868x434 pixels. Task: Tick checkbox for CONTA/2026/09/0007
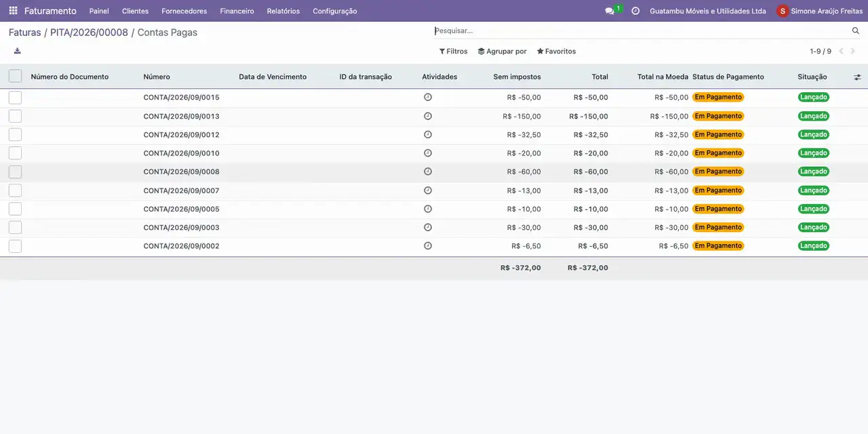[x=15, y=191]
